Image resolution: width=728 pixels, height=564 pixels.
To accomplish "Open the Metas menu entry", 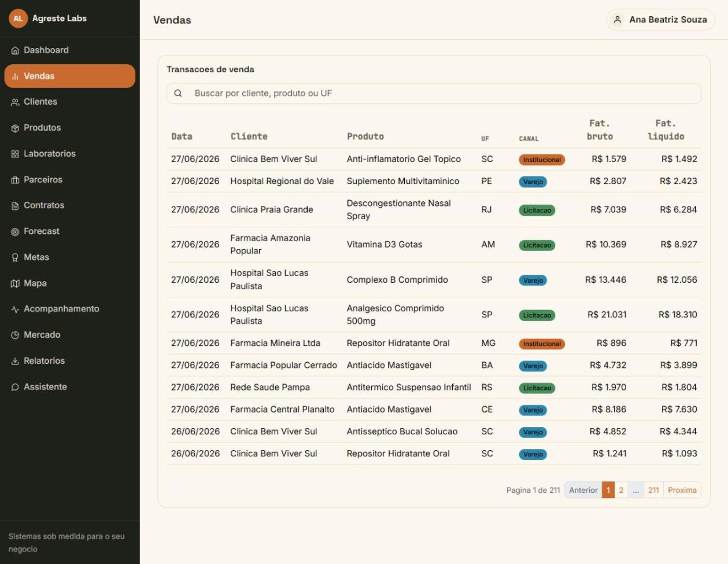I will pos(70,257).
